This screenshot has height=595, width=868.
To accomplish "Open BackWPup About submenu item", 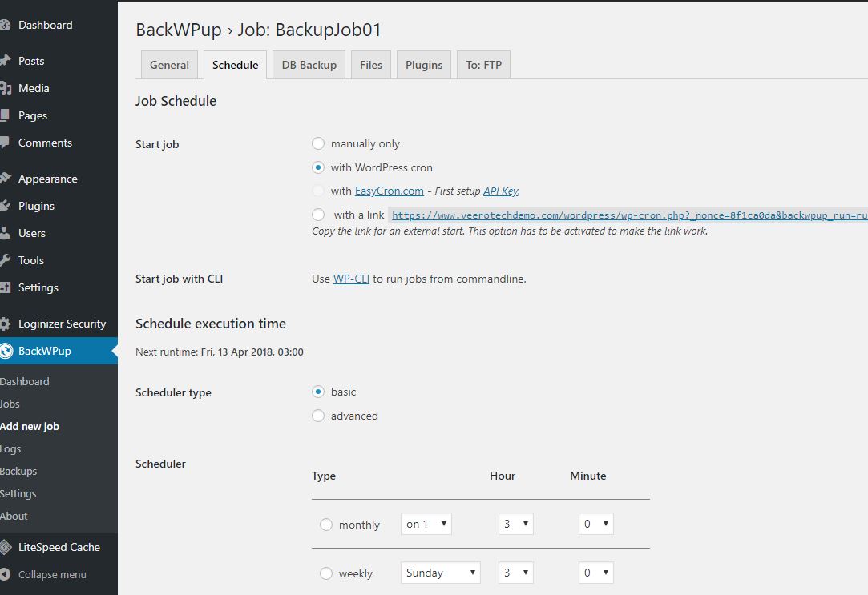I will 14,516.
